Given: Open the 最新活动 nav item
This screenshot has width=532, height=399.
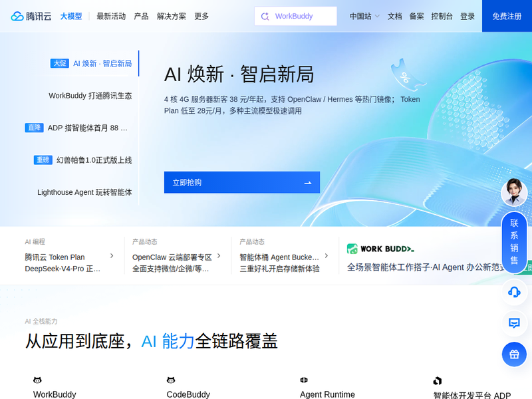Looking at the screenshot, I should click(x=111, y=16).
